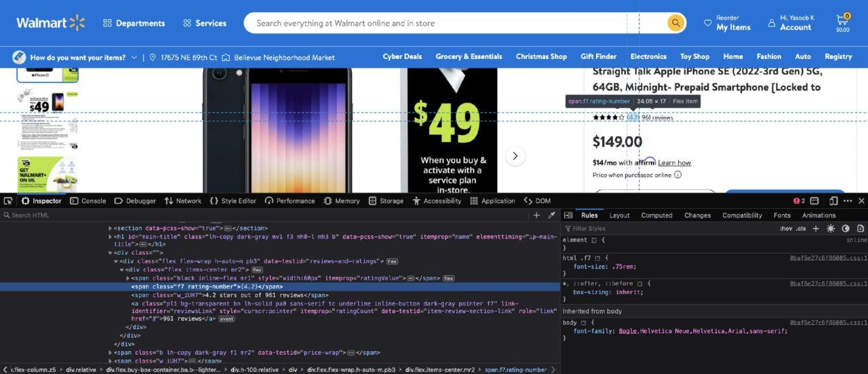
Task: Click location pin for 17675 NE 69th Ct
Action: pyautogui.click(x=153, y=58)
